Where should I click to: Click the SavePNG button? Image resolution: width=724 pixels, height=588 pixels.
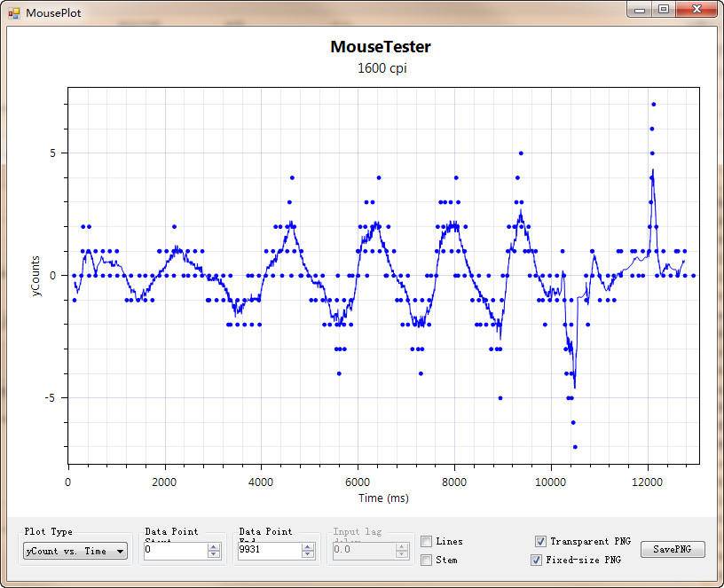(x=673, y=549)
